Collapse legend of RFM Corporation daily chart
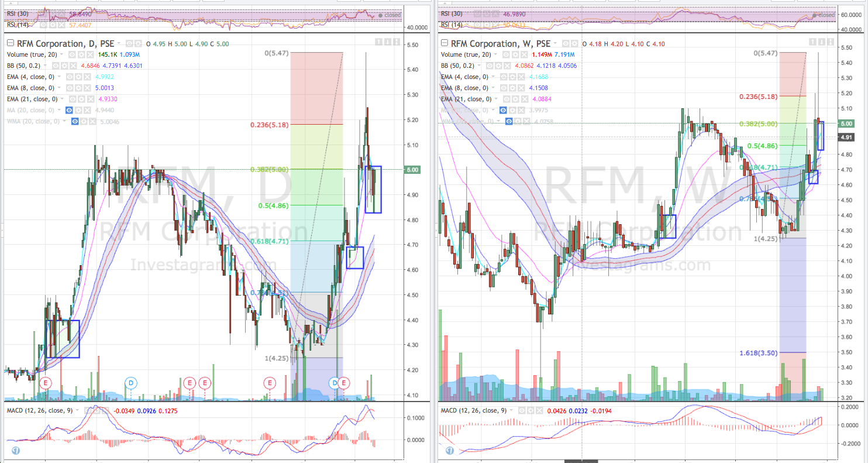Image resolution: width=868 pixels, height=463 pixels. (x=11, y=43)
